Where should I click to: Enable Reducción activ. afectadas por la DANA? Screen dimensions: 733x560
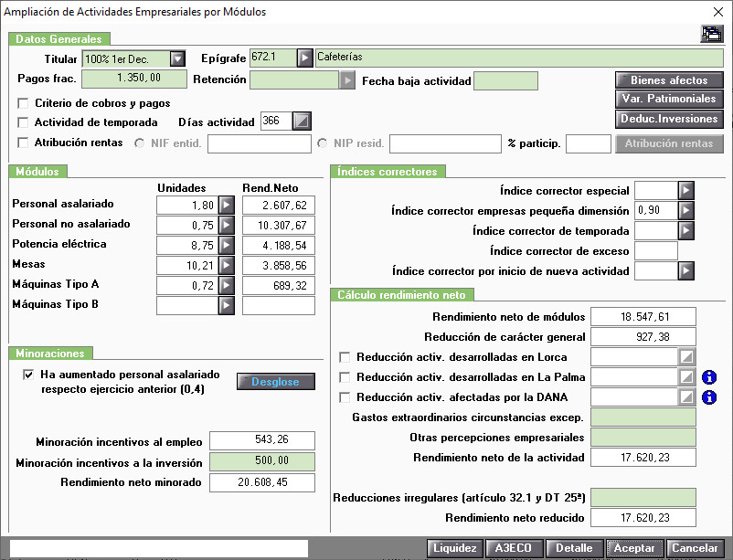pyautogui.click(x=345, y=397)
